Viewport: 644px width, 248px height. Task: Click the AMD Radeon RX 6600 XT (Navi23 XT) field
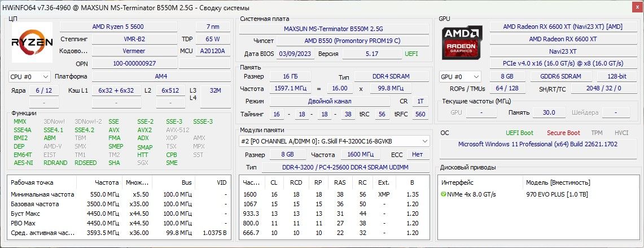[x=563, y=27]
